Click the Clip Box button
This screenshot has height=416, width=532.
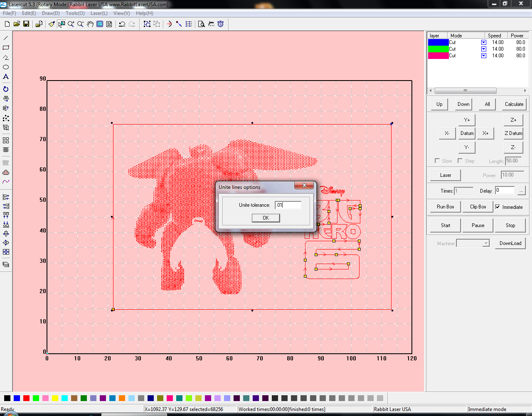478,207
